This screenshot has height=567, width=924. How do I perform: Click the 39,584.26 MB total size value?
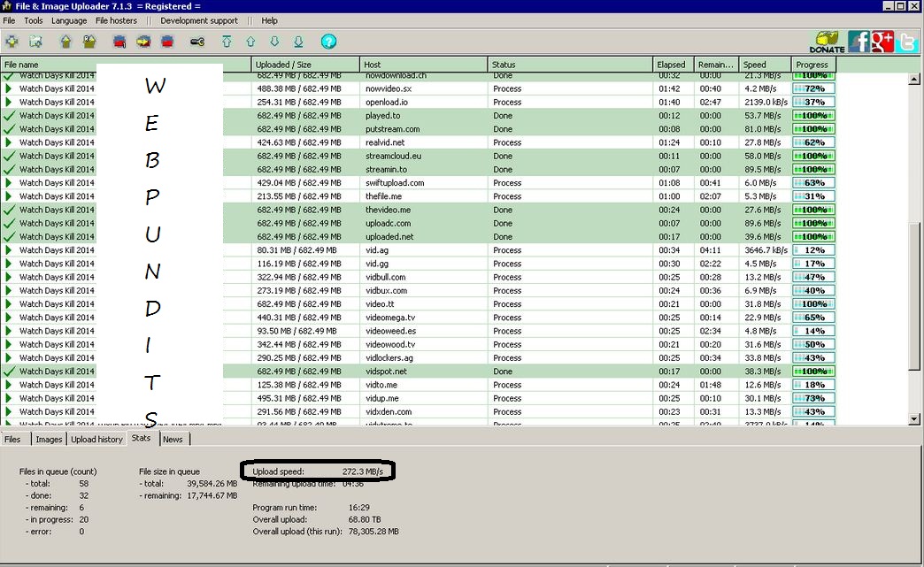(x=212, y=483)
